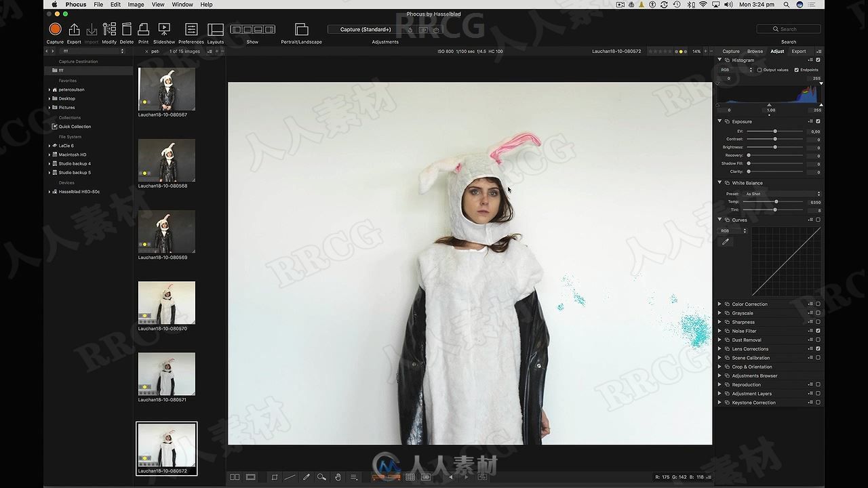Enable the Output values checkbox

tap(759, 70)
